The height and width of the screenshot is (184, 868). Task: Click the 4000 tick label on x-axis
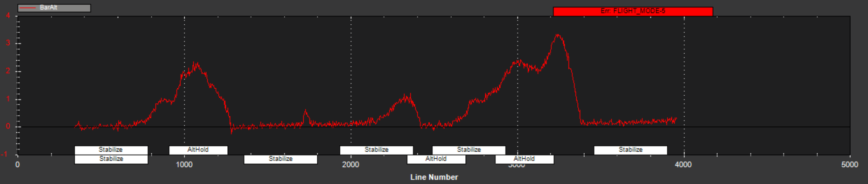point(683,165)
